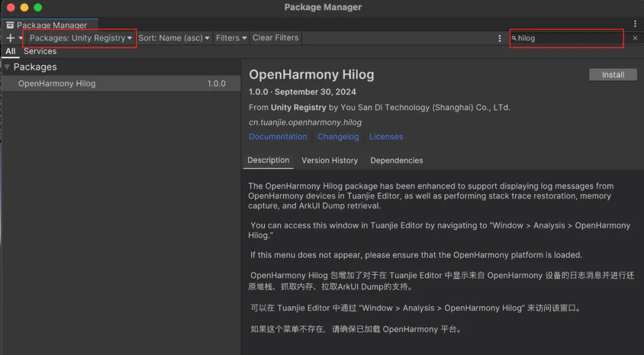Switch to the Description tab
The width and height of the screenshot is (644, 355).
coord(268,160)
